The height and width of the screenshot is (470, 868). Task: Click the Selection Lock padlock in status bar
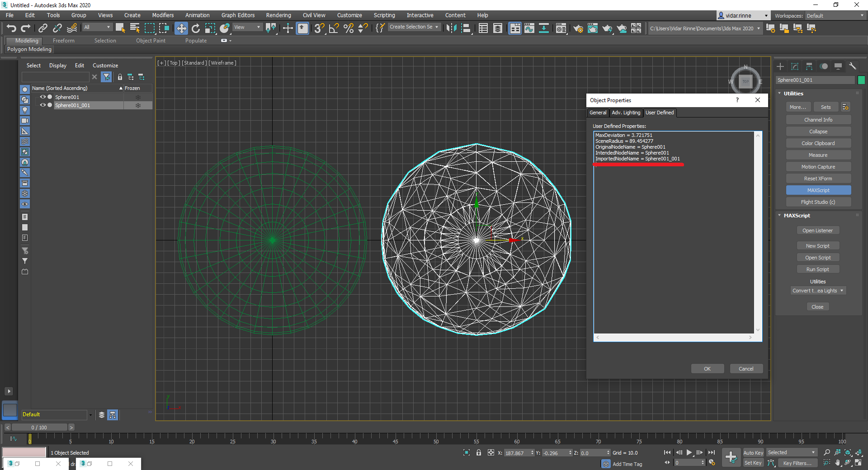pos(479,452)
